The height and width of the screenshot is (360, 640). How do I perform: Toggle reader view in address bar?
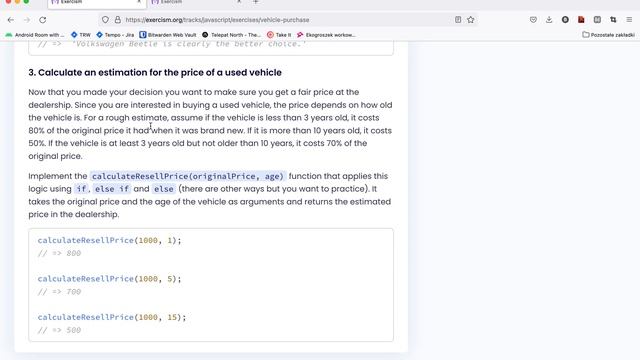[458, 20]
